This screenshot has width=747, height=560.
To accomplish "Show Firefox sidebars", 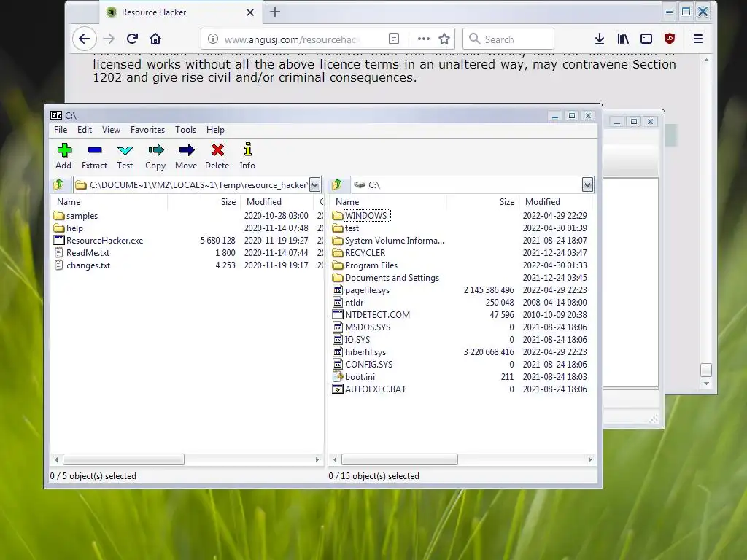I will [646, 39].
